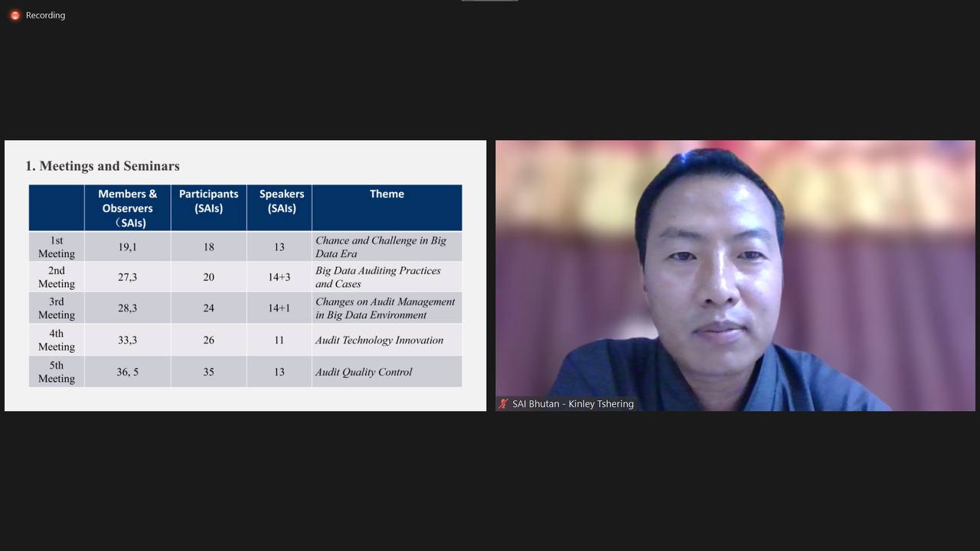980x551 pixels.
Task: Click the '4th Meeting' row label
Action: click(57, 340)
